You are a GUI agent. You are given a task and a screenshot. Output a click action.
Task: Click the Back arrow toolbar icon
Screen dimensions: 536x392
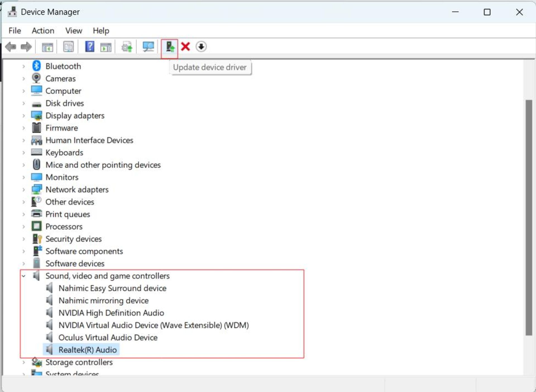tap(11, 47)
